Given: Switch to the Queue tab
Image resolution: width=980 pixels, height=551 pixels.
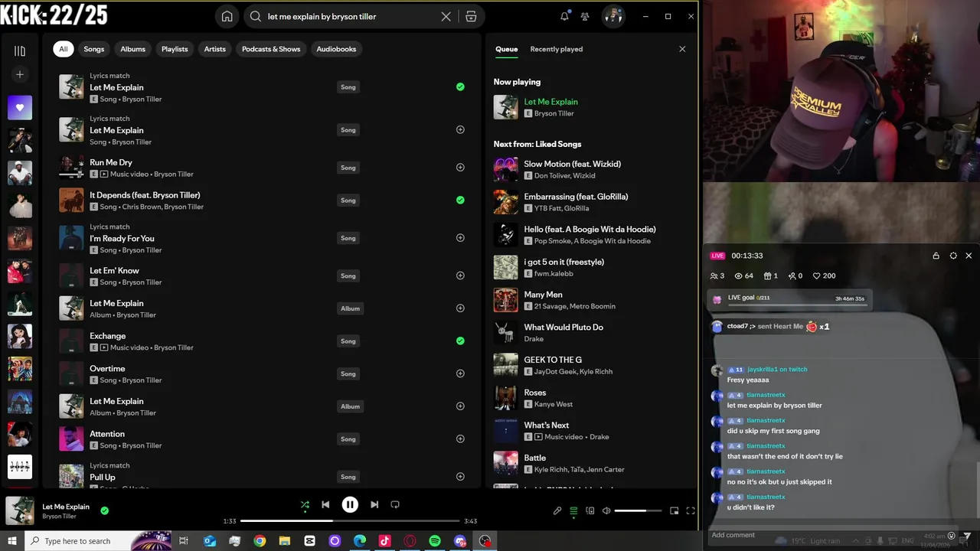Looking at the screenshot, I should pos(506,49).
